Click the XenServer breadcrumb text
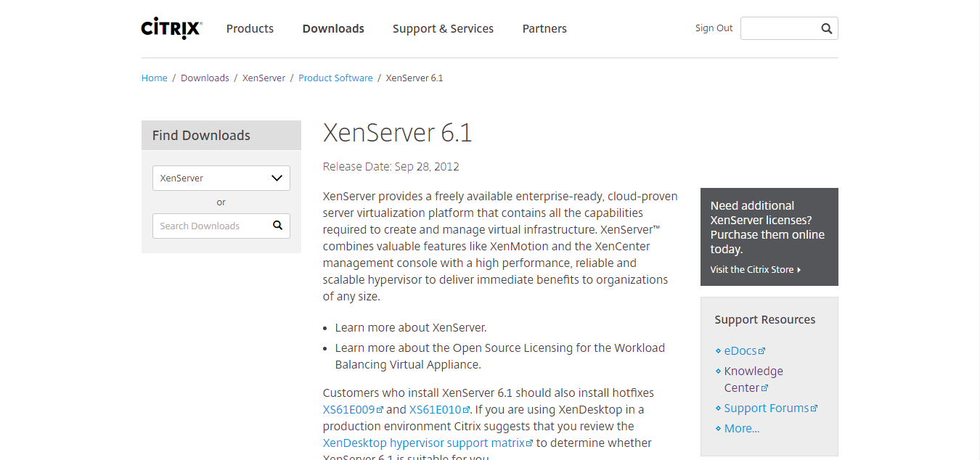Viewport: 980px width, 460px height. (x=264, y=78)
